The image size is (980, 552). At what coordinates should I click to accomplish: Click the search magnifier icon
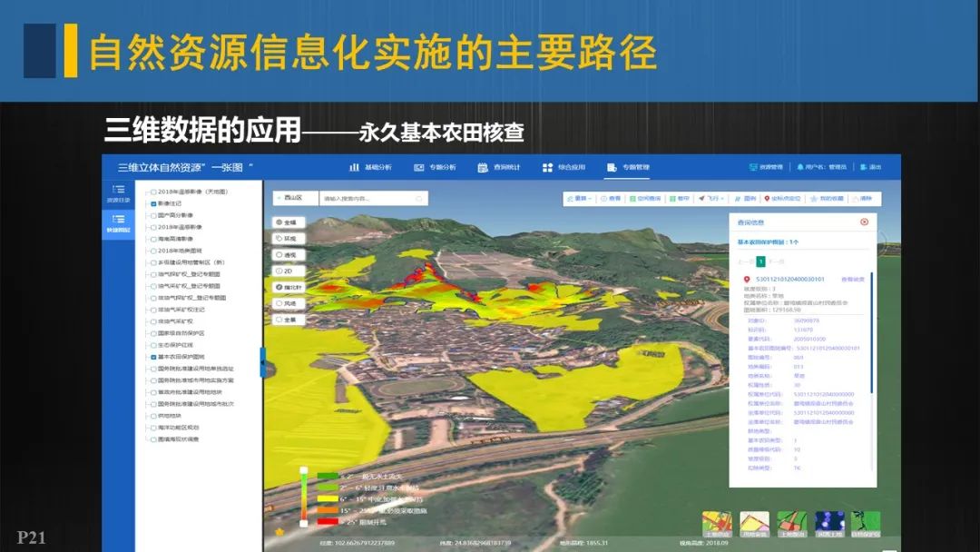(419, 198)
